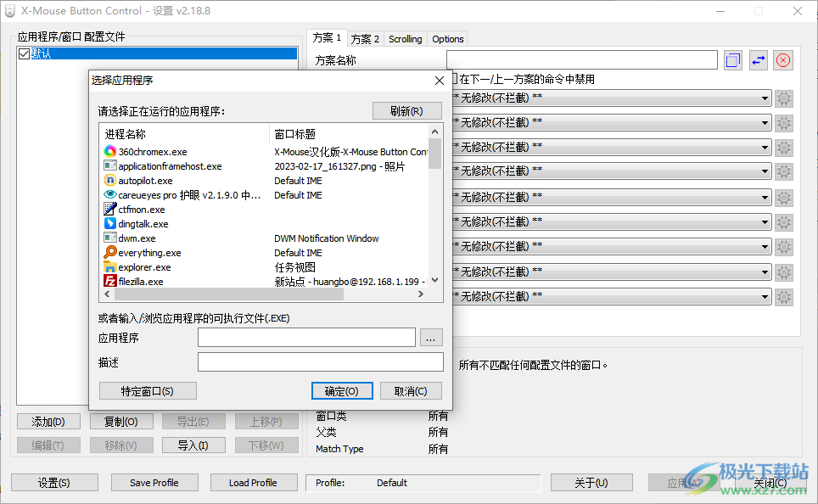Click '任务视图' window title cell
The image size is (818, 504).
(x=295, y=267)
